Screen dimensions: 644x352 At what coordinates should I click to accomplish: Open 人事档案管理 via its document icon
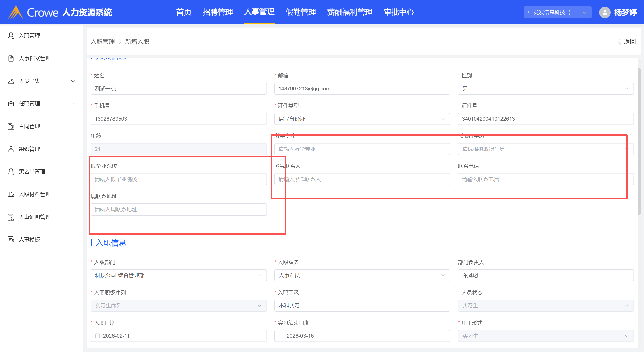tap(11, 58)
